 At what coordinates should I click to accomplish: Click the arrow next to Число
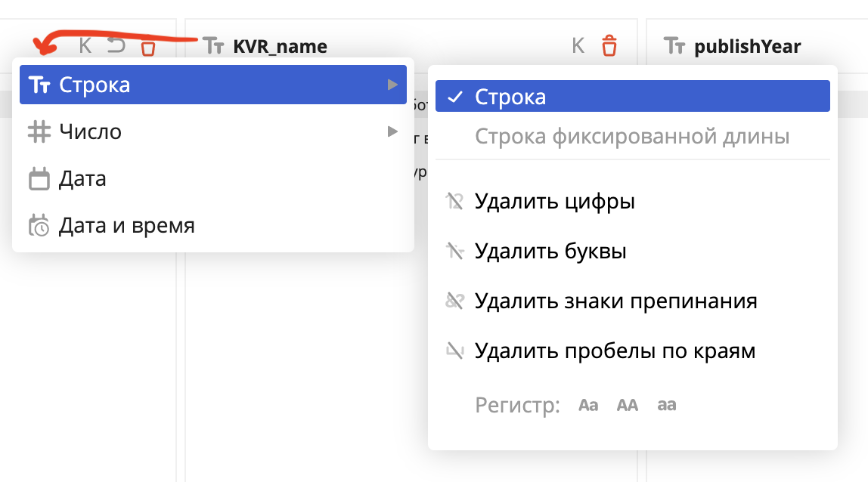coord(392,131)
